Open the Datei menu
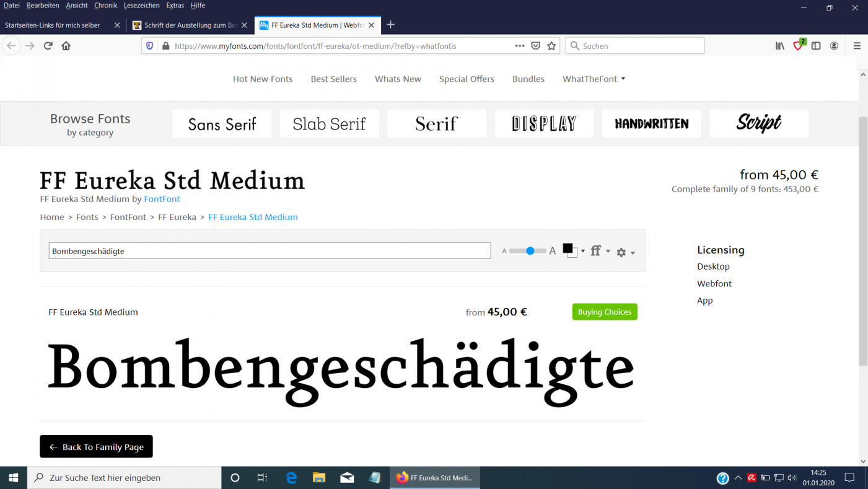868x489 pixels. [12, 6]
